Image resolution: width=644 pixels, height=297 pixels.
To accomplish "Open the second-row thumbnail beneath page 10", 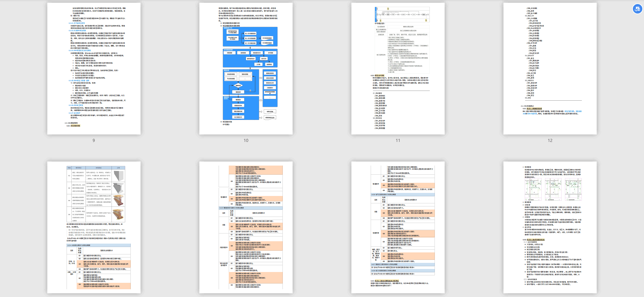I will [246, 227].
